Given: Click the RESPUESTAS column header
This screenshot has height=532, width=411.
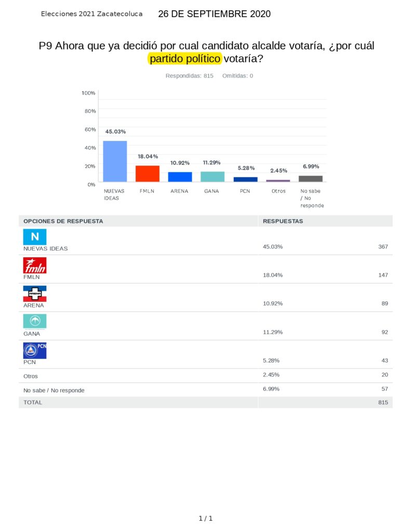Looking at the screenshot, I should pyautogui.click(x=283, y=221).
